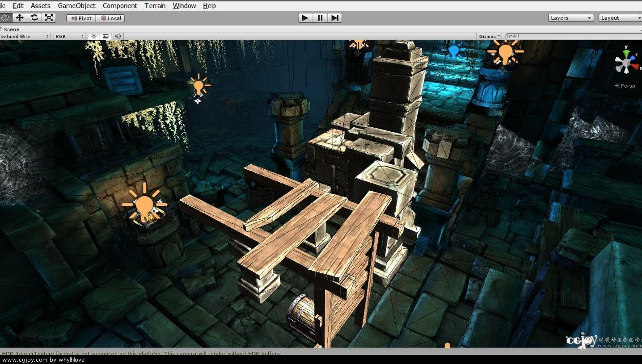Toggle the Persp projection label

(625, 86)
